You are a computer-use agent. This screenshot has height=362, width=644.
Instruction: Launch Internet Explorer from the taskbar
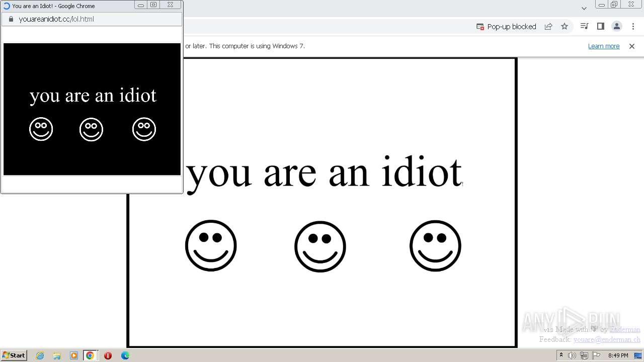pos(40,355)
